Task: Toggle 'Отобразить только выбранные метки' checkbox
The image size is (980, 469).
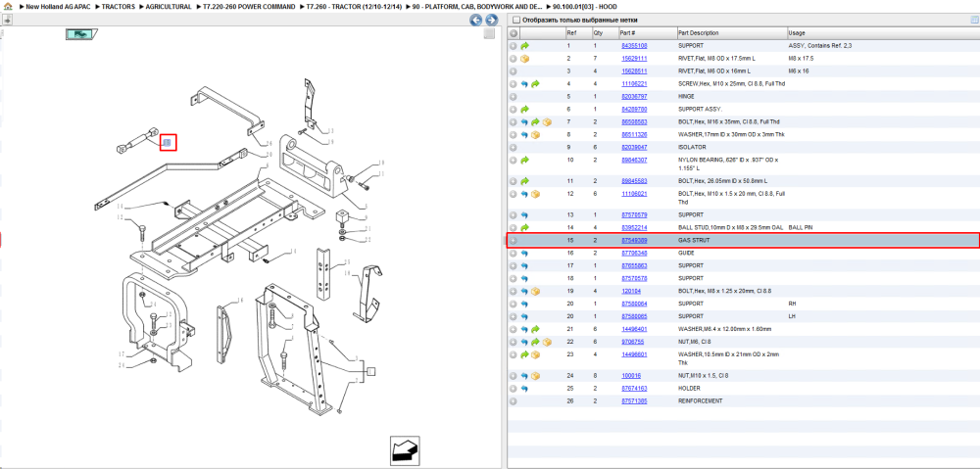Action: pos(516,20)
